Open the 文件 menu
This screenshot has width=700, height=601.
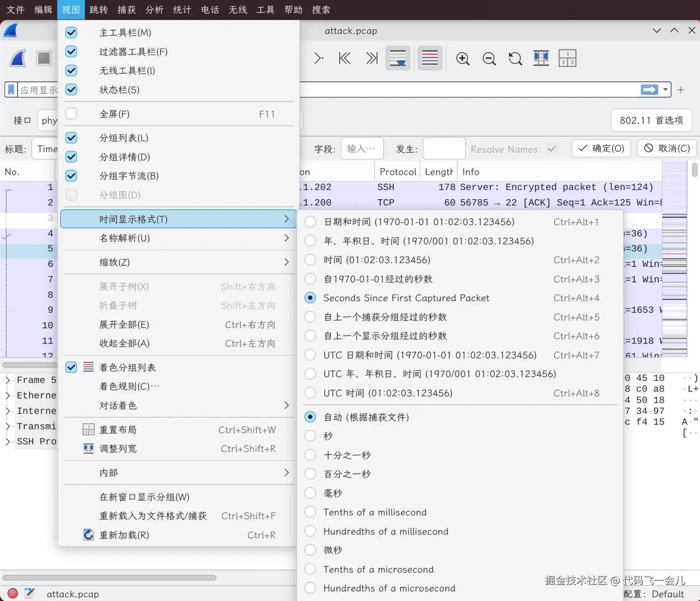point(16,10)
